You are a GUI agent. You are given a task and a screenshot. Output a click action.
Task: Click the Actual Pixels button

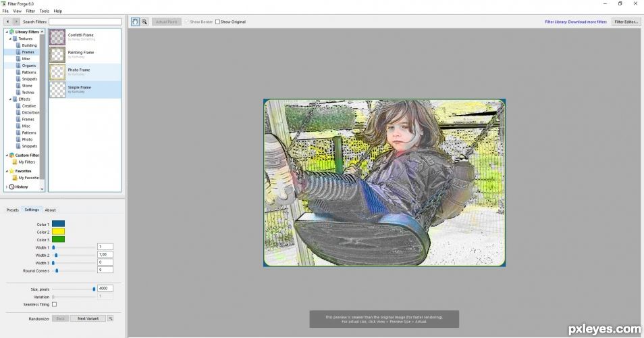point(166,22)
